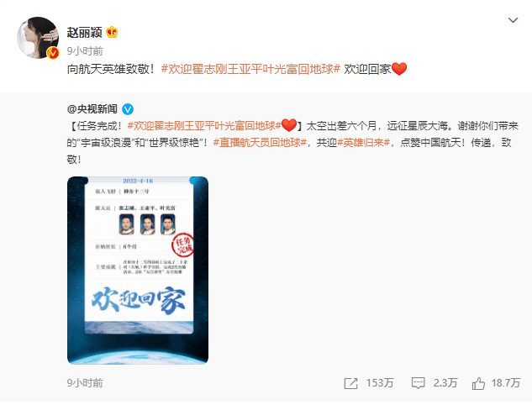Image resolution: width=532 pixels, height=405 pixels.
Task: Open @央视新闻 account link
Action: pyautogui.click(x=92, y=109)
